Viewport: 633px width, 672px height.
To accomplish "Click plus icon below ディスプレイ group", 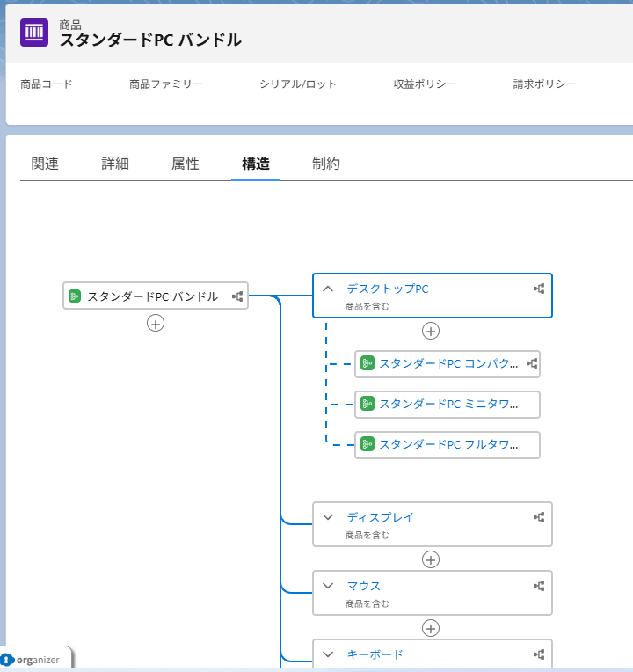I will (x=431, y=559).
